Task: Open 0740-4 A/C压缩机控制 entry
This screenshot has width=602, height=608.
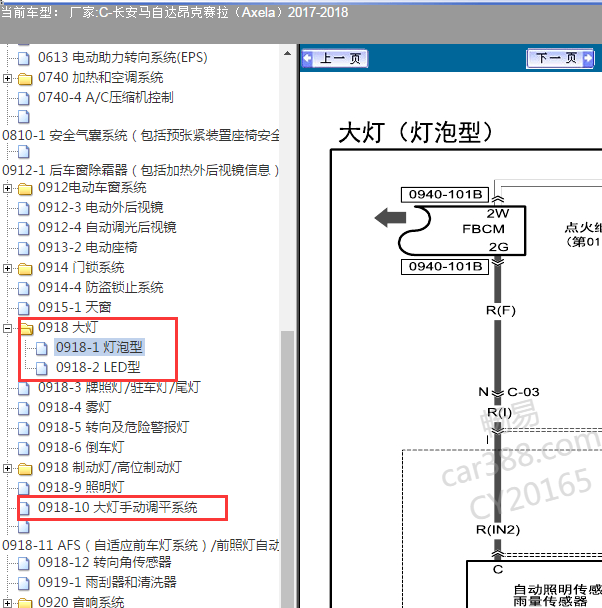Action: click(x=105, y=98)
